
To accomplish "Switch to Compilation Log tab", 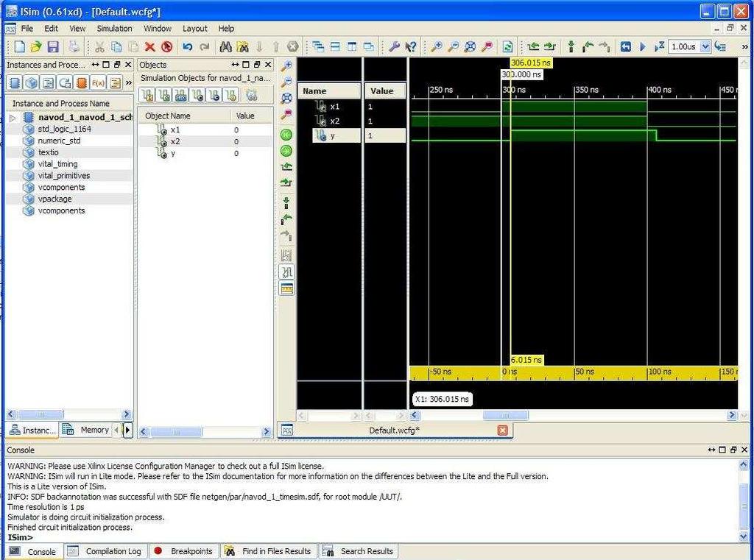I will tap(105, 551).
